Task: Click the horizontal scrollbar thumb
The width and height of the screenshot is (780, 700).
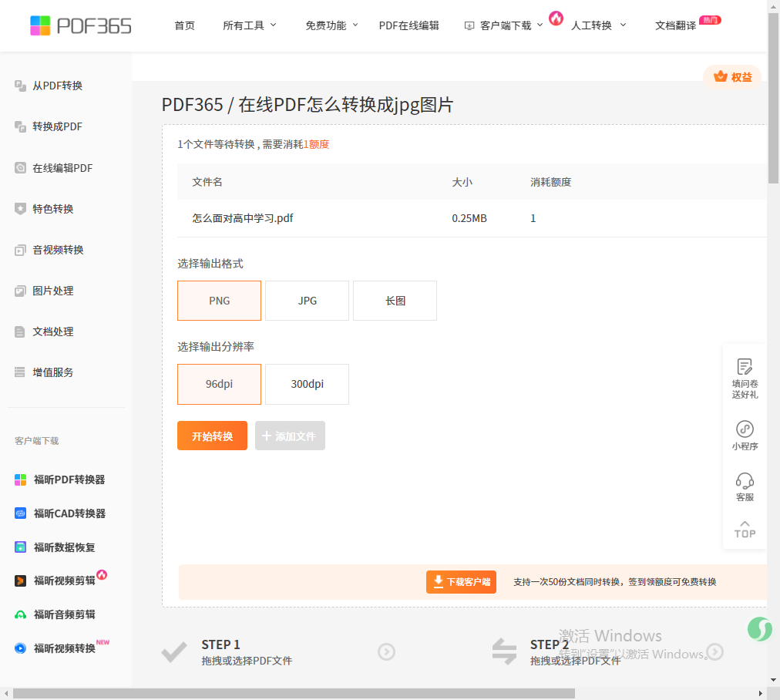Action: tap(294, 694)
